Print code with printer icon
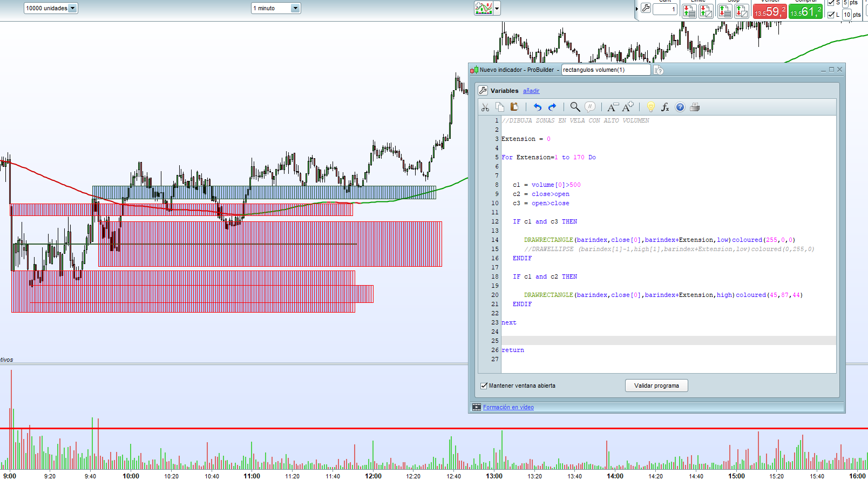This screenshot has width=868, height=480. 695,107
